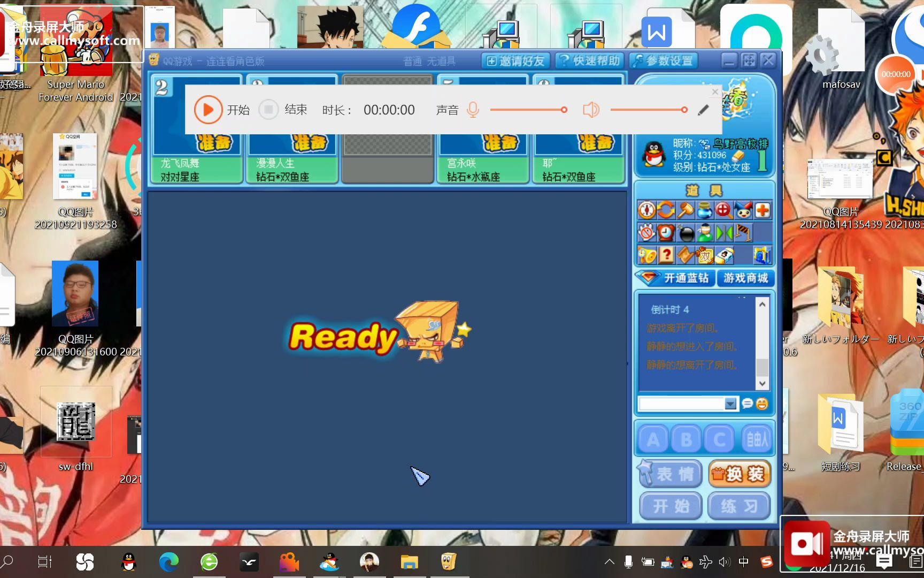
Task: Use the jester clown item
Action: click(x=743, y=210)
